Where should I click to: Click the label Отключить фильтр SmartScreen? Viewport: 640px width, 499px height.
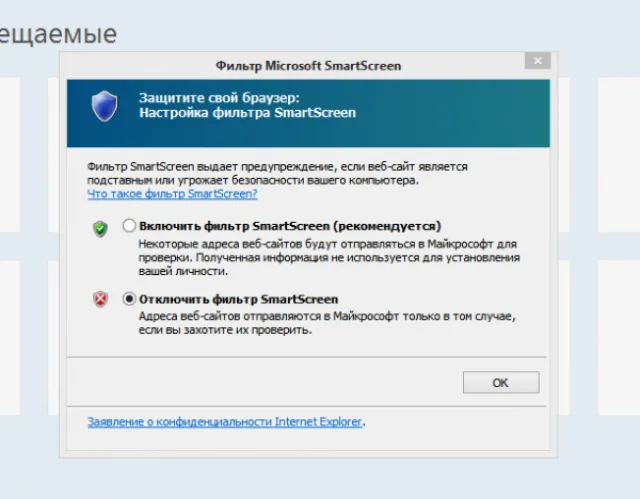[238, 299]
